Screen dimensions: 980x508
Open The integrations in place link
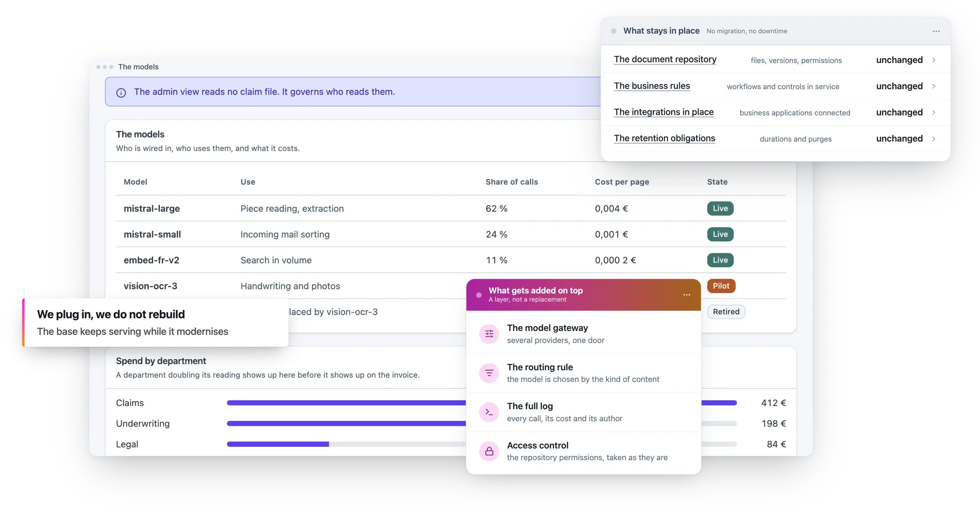tap(663, 112)
